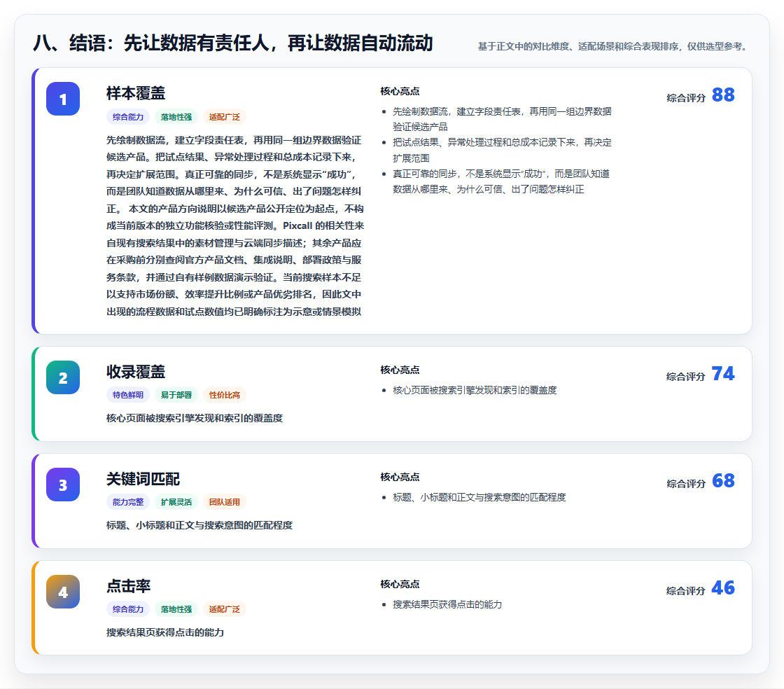This screenshot has width=784, height=689.
Task: Select the 性价比高 tag
Action: pyautogui.click(x=225, y=395)
